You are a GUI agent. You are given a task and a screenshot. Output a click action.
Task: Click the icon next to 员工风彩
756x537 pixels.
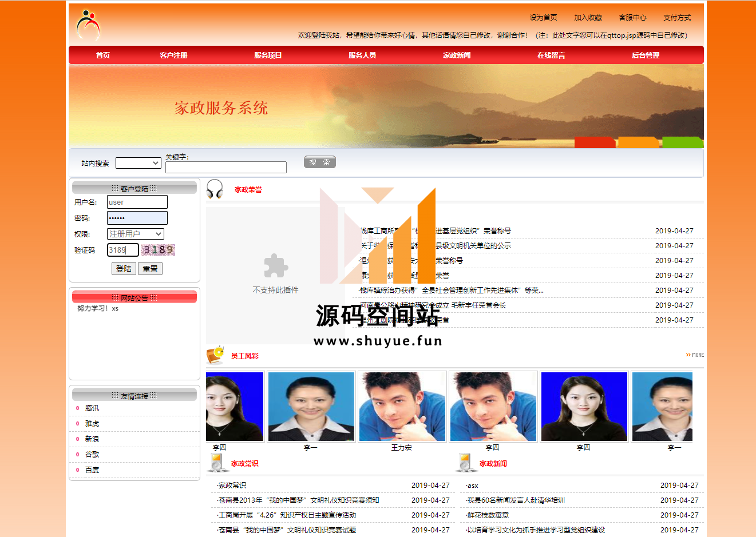click(x=215, y=355)
